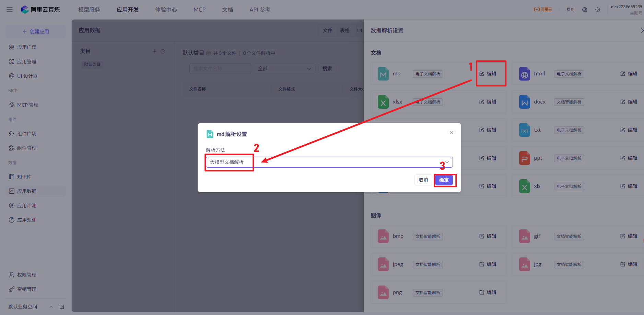
Task: Click the sidebar collapse icon at bottom
Action: tap(62, 307)
